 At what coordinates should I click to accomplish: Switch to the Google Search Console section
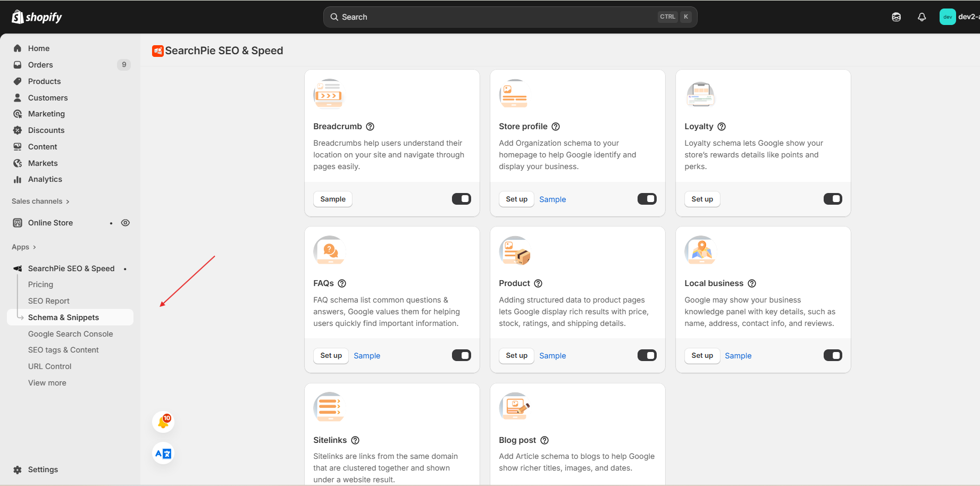[x=71, y=333]
